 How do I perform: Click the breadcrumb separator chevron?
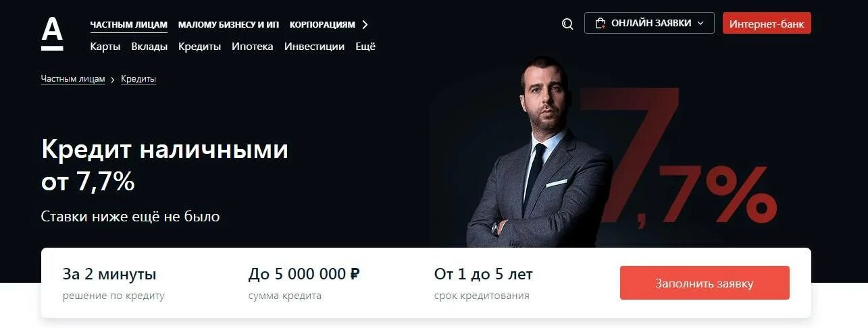(113, 80)
